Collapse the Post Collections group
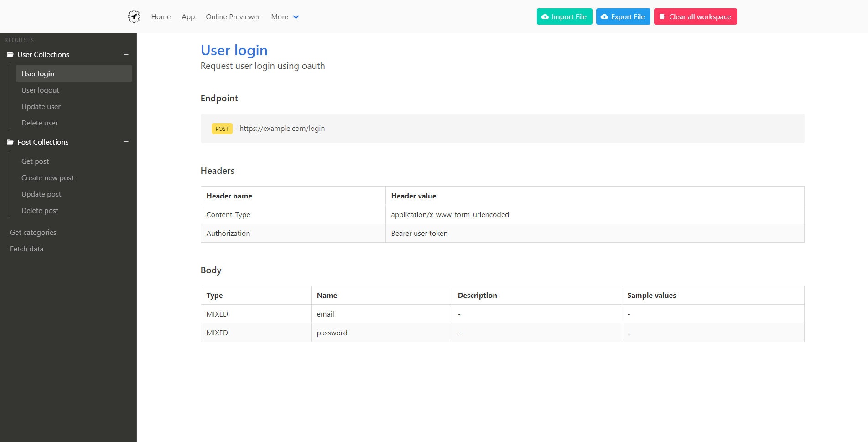 click(x=126, y=142)
